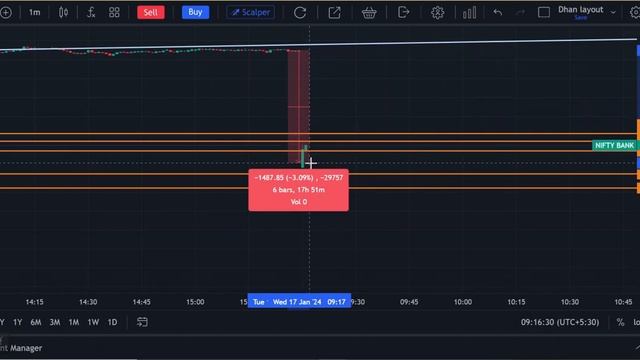Select the single chart layout icon
The width and height of the screenshot is (640, 360).
[x=544, y=13]
